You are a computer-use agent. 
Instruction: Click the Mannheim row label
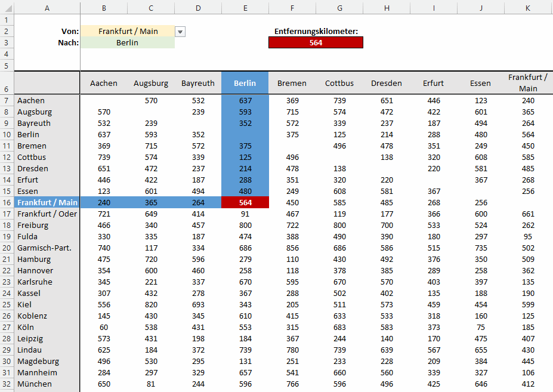coord(37,372)
